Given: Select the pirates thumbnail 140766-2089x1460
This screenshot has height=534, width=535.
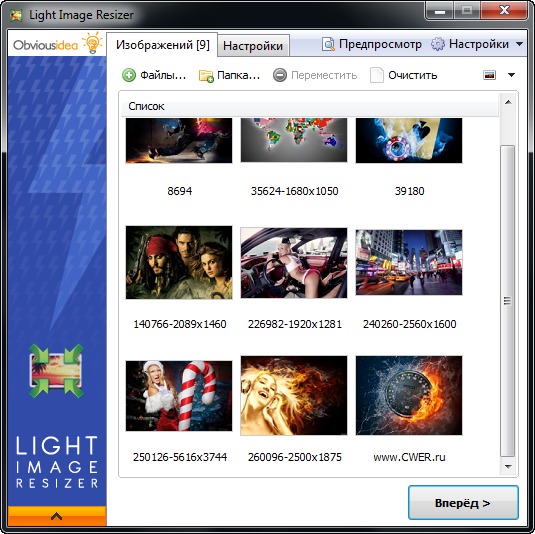Looking at the screenshot, I should (179, 262).
